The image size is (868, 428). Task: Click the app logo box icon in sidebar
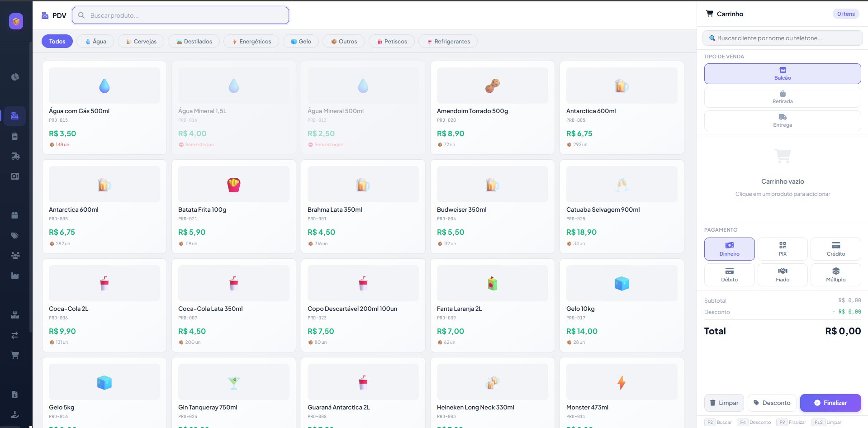click(16, 21)
